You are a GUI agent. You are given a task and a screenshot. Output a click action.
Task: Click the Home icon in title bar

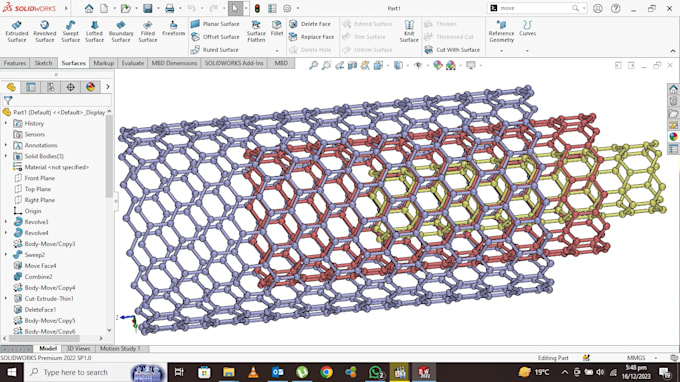point(89,8)
